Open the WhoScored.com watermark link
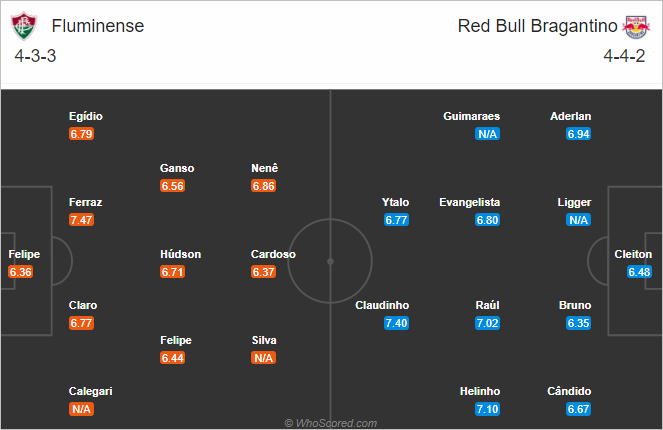This screenshot has width=663, height=430. pos(331,423)
